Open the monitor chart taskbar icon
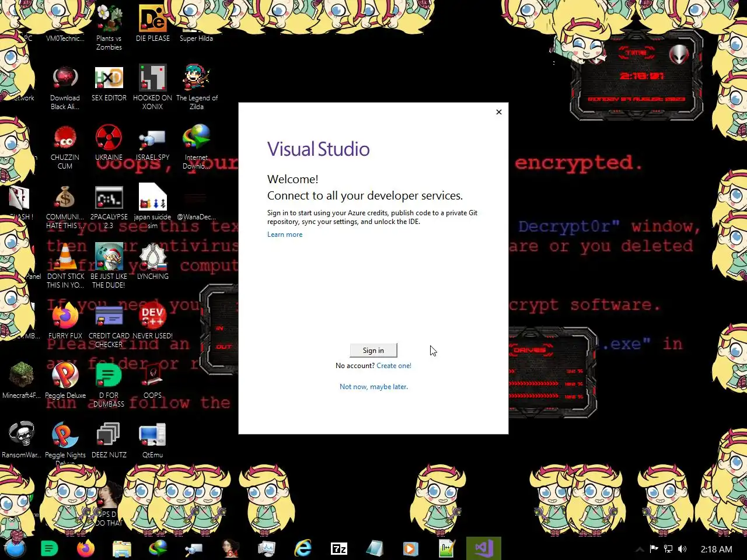747x560 pixels. click(267, 548)
